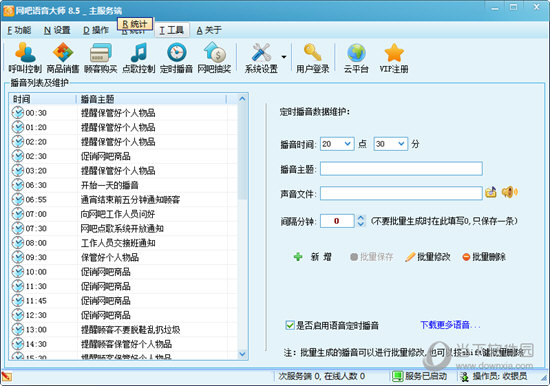Image resolution: width=550 pixels, height=386 pixels.
Task: Select the 向网吧工作人员问好 entry
Action: 118,214
